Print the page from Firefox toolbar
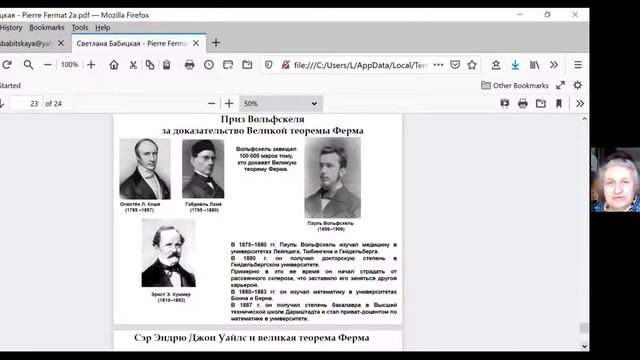The image size is (640, 360). 189,64
